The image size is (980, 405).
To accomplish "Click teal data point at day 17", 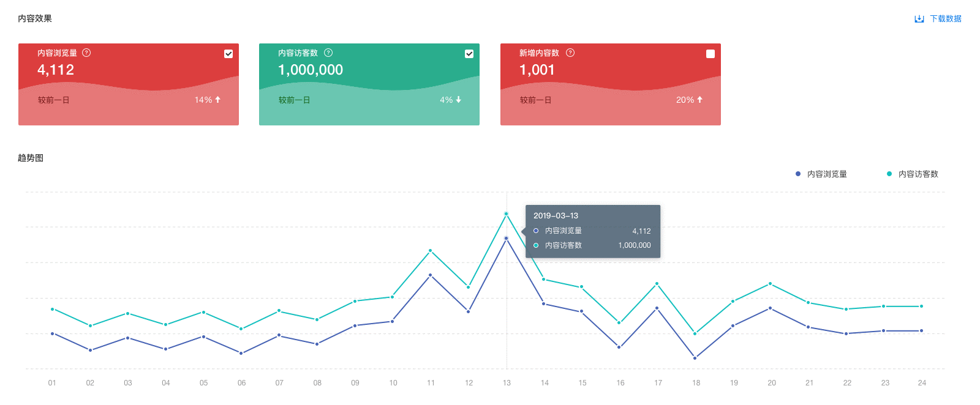I will tap(657, 284).
